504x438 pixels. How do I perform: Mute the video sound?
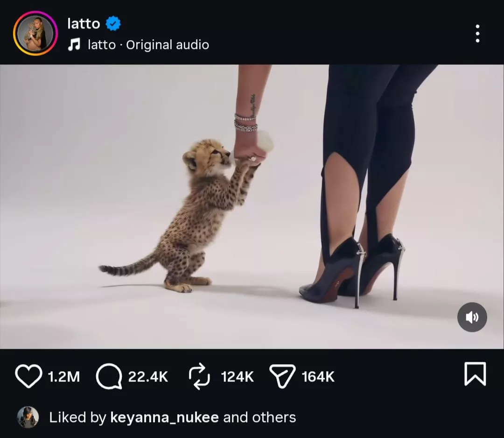tap(472, 318)
